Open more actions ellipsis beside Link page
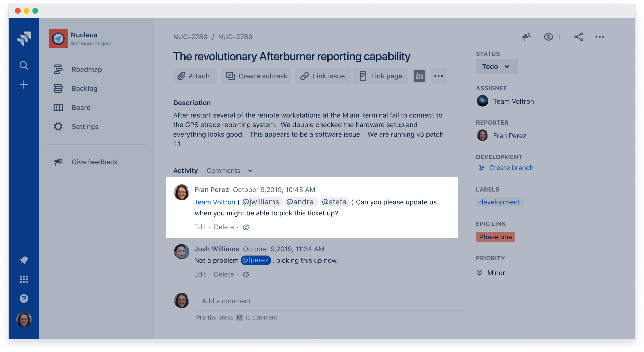This screenshot has width=644, height=352. pos(438,76)
